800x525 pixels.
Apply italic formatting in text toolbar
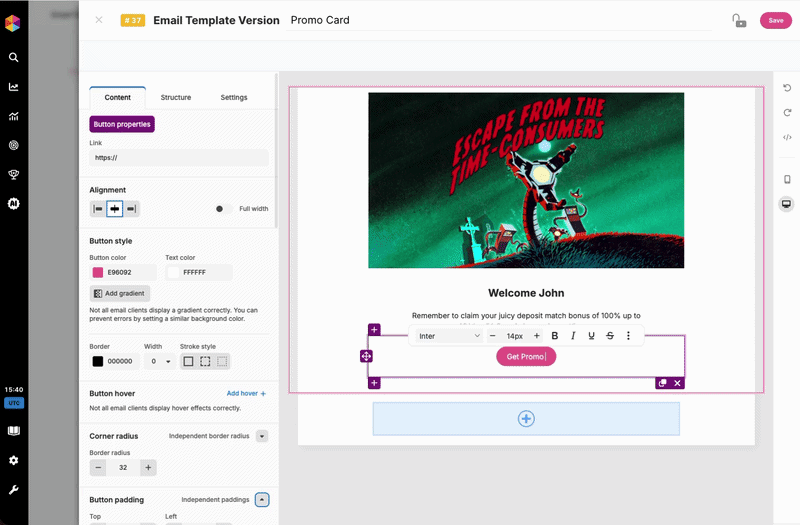(573, 336)
